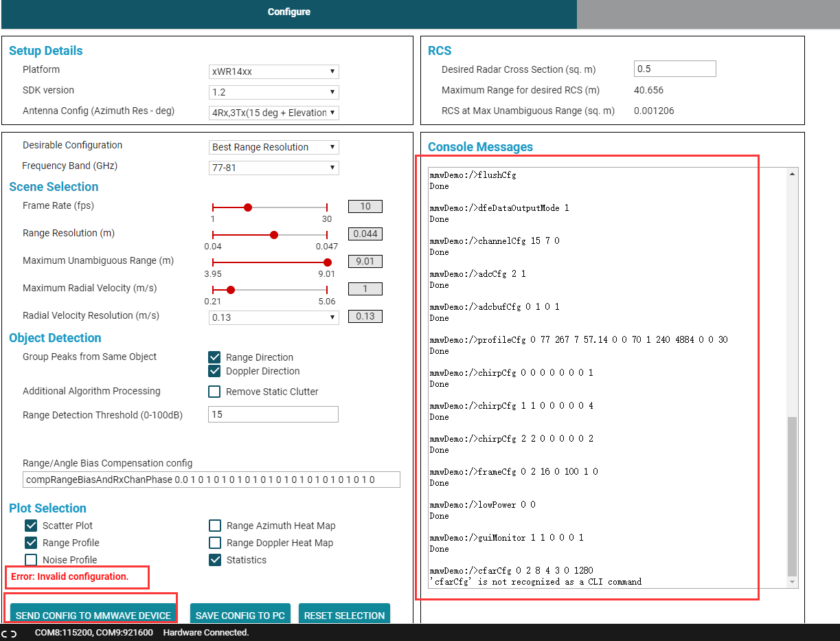
Task: Open Radial Velocity Resolution dropdown
Action: pos(273,317)
